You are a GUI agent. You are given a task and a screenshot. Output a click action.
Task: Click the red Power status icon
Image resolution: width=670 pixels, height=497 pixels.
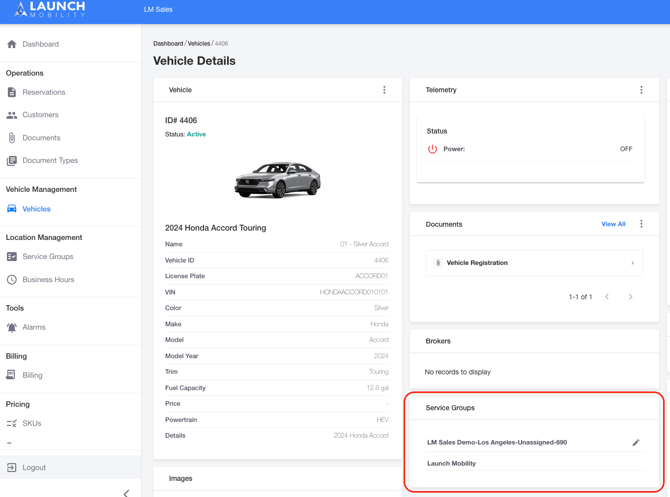[432, 149]
